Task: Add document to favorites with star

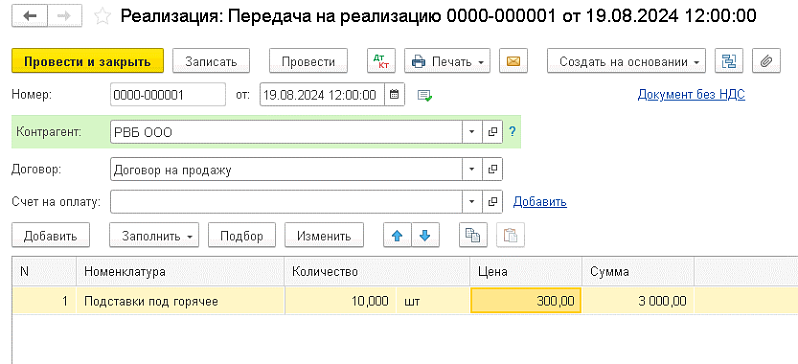Action: [x=103, y=17]
